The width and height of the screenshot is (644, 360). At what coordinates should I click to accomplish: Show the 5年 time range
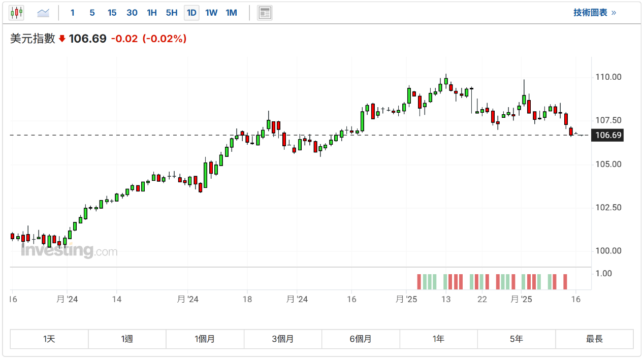pos(516,339)
